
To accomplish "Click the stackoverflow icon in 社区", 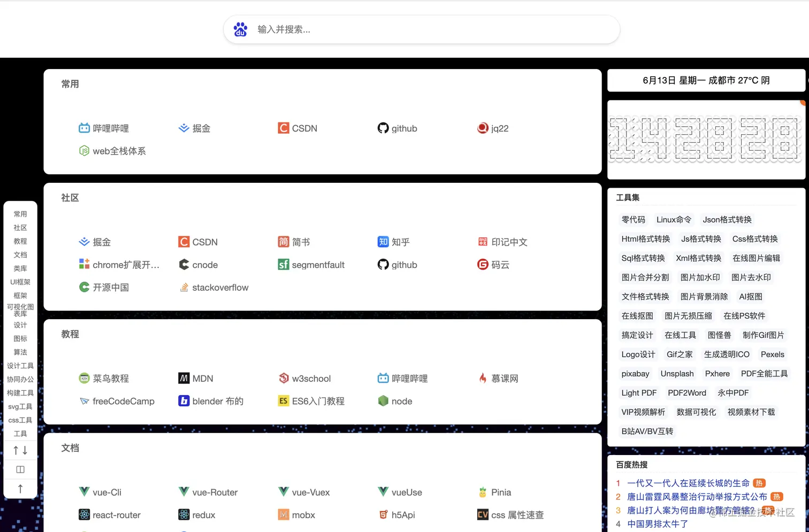I will click(184, 287).
